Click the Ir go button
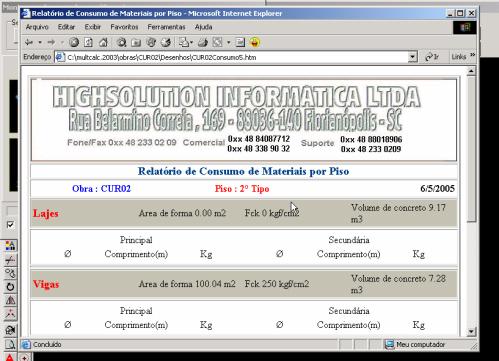Screen dimensions: 499x361 pos(432,57)
